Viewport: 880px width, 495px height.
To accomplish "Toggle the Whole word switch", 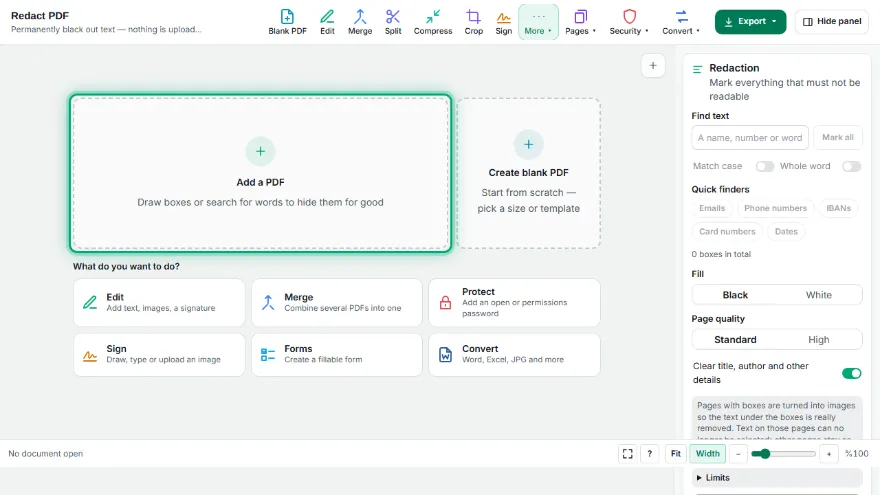I will coord(851,166).
